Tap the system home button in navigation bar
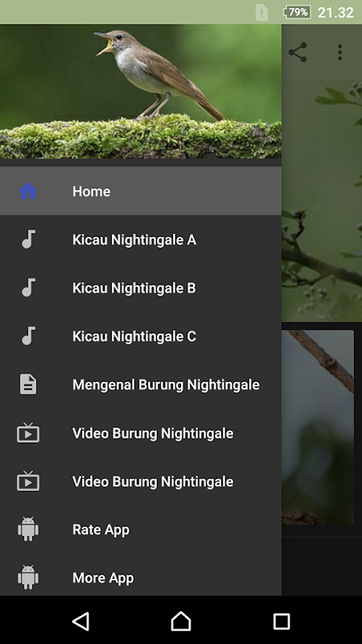This screenshot has width=362, height=644. 181,621
